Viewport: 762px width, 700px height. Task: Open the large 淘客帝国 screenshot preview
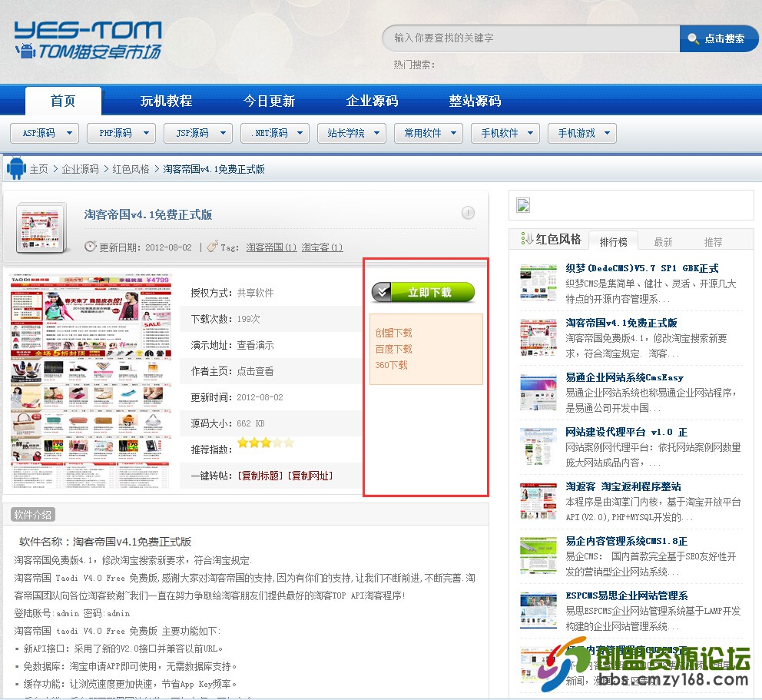91,382
